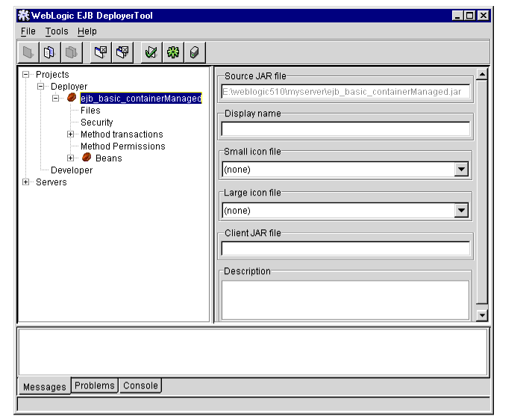Click the server tower toolbar icon
Screen dimensions: 532x419
[195, 52]
